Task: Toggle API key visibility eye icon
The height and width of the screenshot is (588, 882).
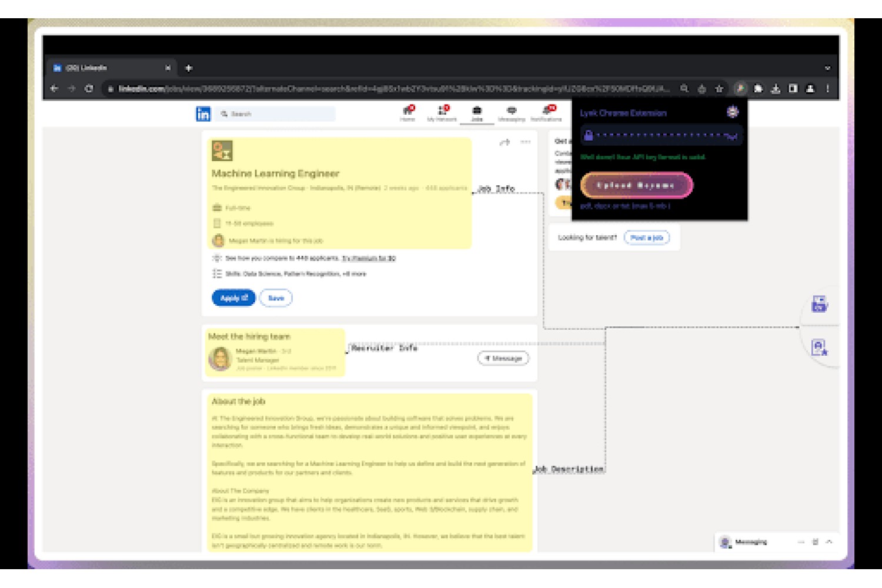Action: click(x=732, y=136)
